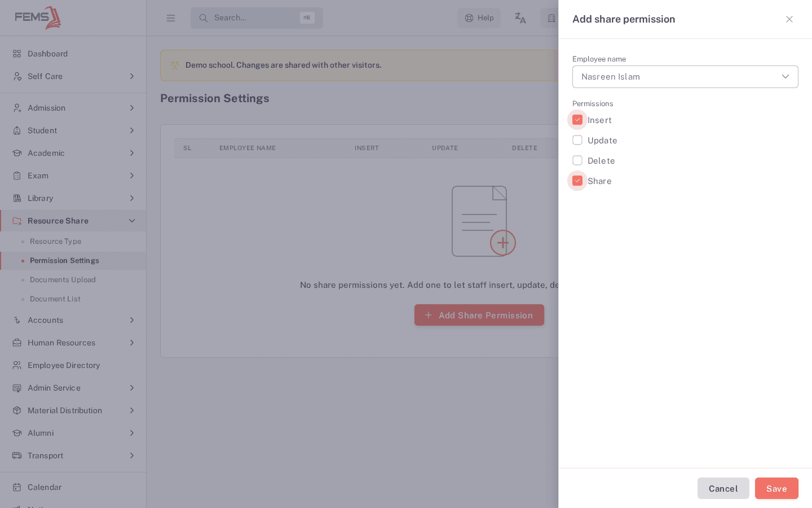The width and height of the screenshot is (812, 508).
Task: Click the FEMS logo
Action: coord(38,17)
